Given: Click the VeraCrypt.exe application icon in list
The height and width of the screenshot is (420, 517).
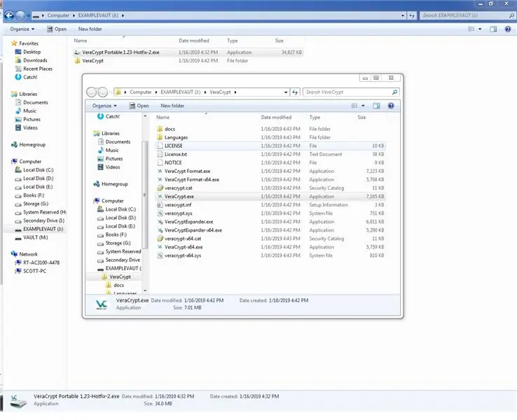Looking at the screenshot, I should pos(160,196).
